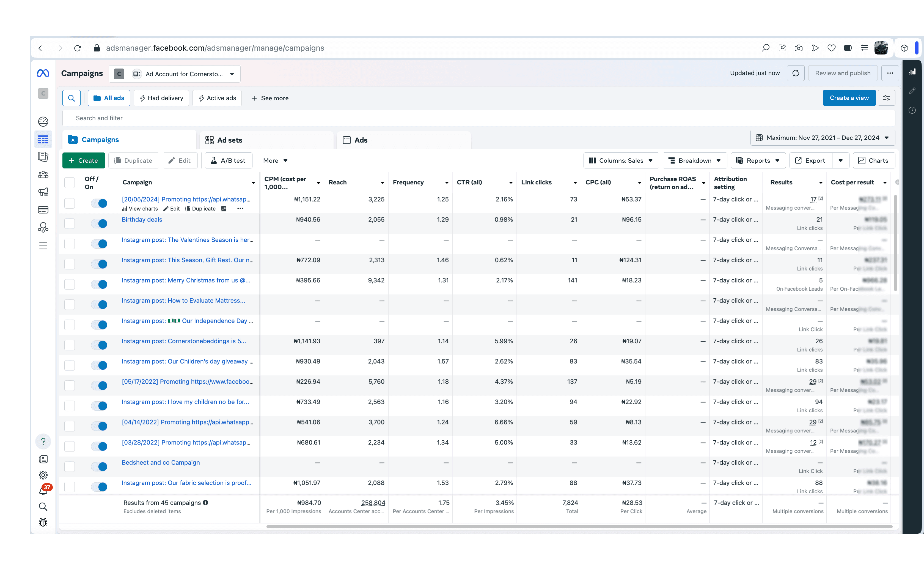The width and height of the screenshot is (924, 578).
Task: Open the three-dot more options menu at top
Action: [890, 73]
